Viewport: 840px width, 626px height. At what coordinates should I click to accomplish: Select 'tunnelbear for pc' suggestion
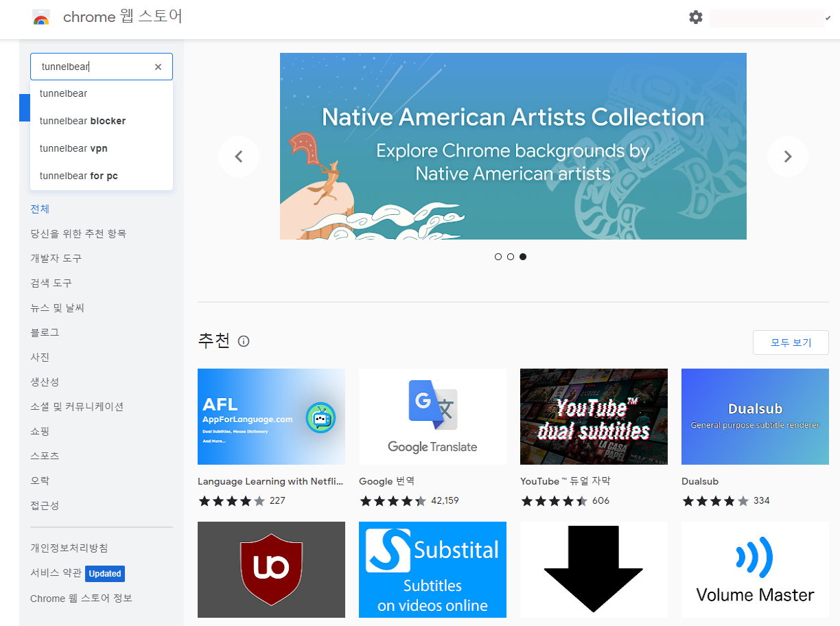[x=102, y=176]
